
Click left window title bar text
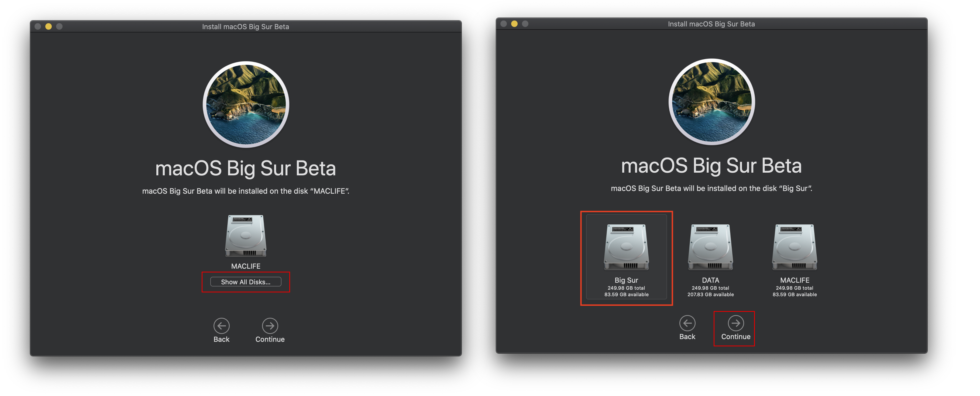coord(245,27)
